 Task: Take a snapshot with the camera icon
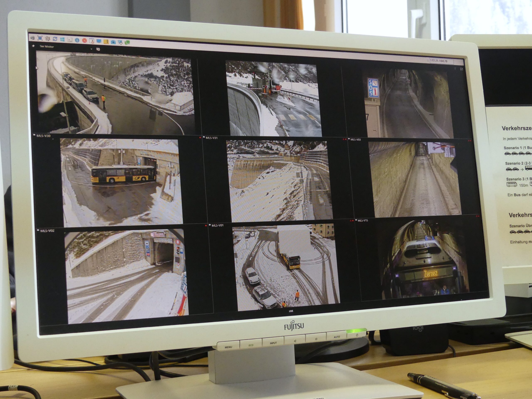click(113, 42)
